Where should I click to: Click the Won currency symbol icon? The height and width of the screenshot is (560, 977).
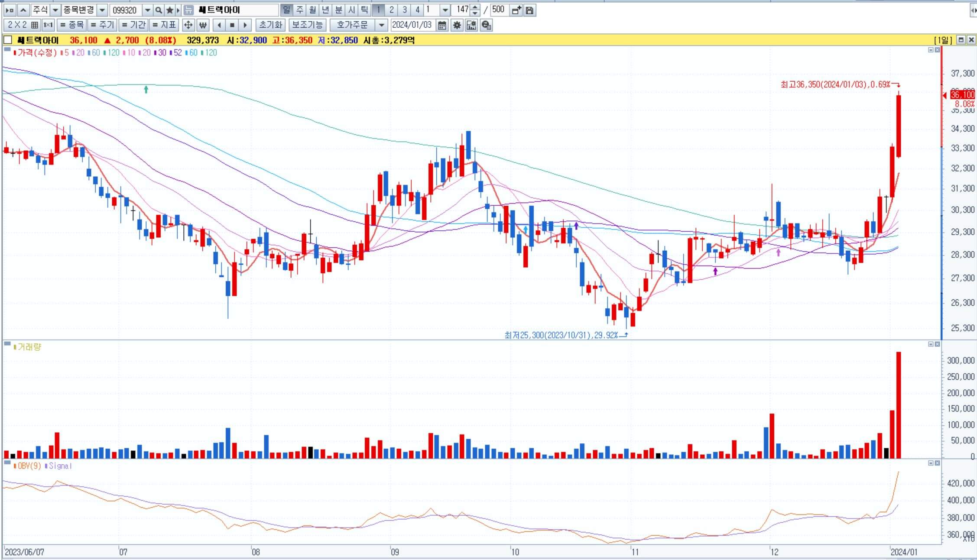203,25
